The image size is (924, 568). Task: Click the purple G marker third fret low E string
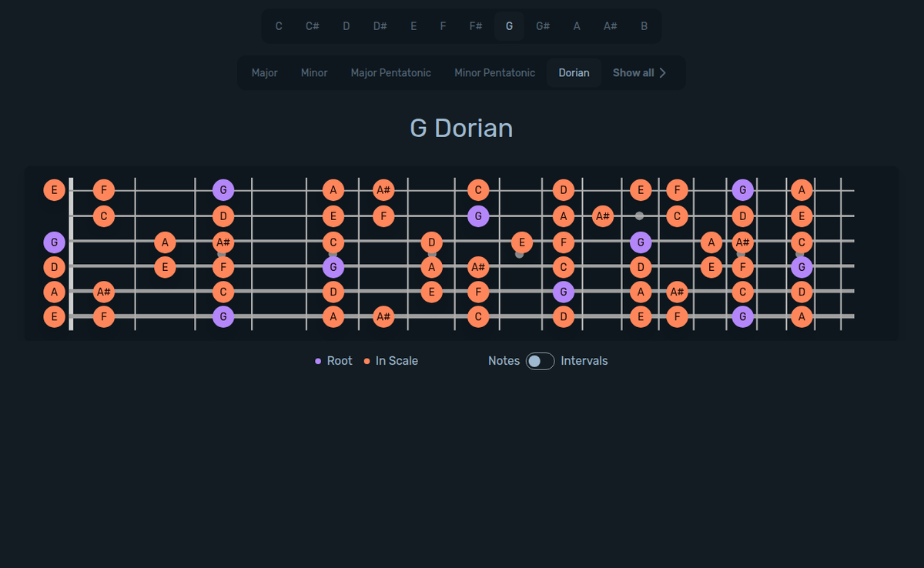point(223,316)
